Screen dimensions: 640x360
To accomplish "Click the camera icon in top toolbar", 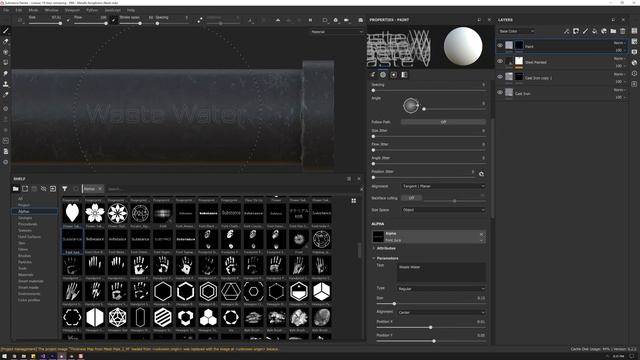I will (346, 20).
